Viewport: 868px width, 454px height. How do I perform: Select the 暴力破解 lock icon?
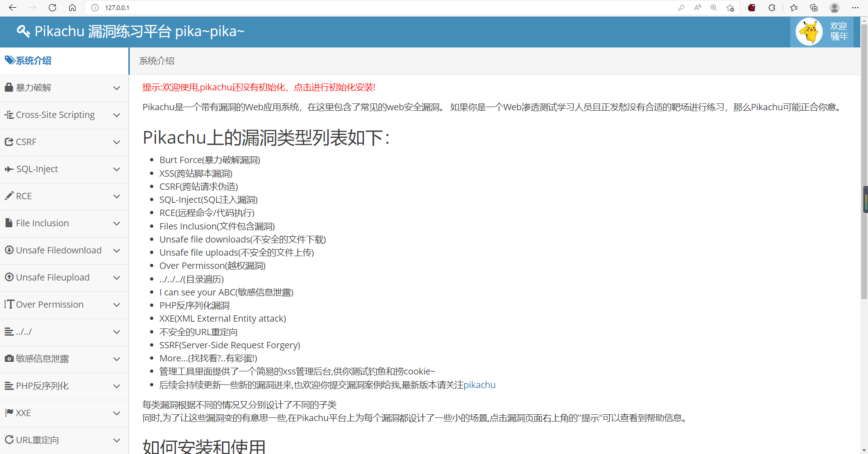pyautogui.click(x=9, y=87)
